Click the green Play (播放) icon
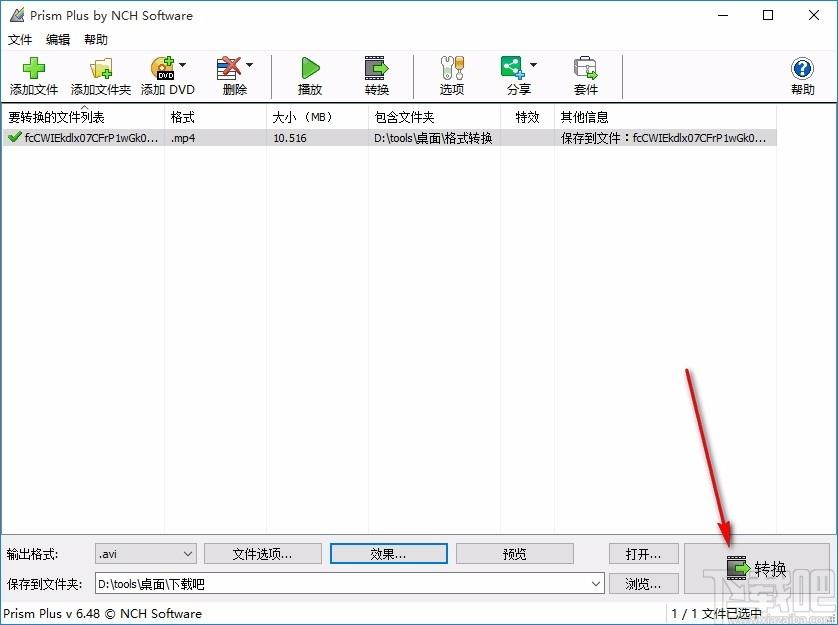 click(x=310, y=68)
